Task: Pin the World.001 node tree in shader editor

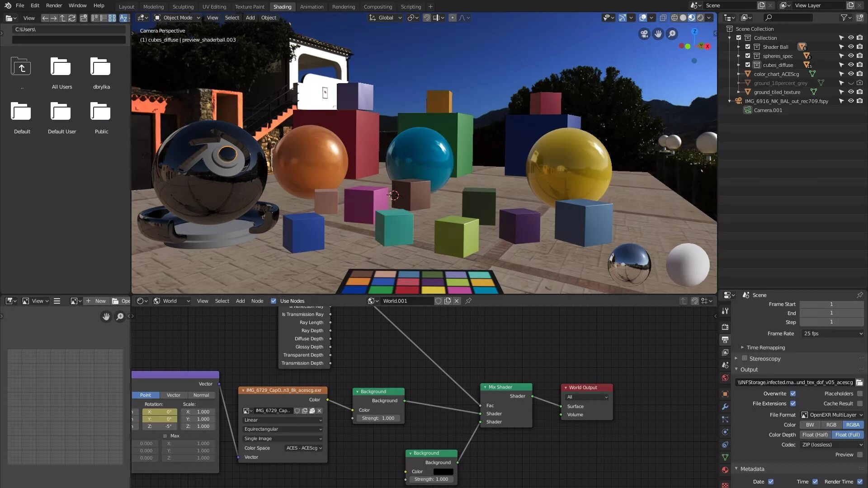Action: [x=468, y=301]
